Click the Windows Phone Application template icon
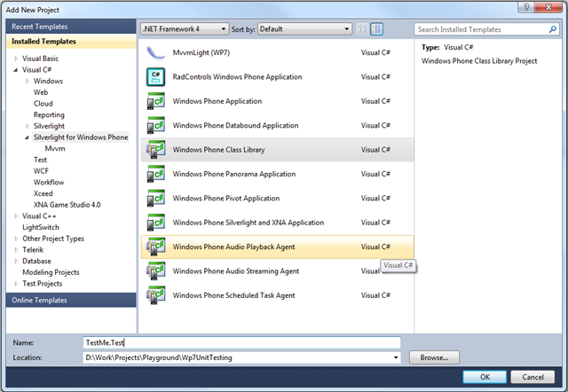This screenshot has width=568, height=392. 156,101
